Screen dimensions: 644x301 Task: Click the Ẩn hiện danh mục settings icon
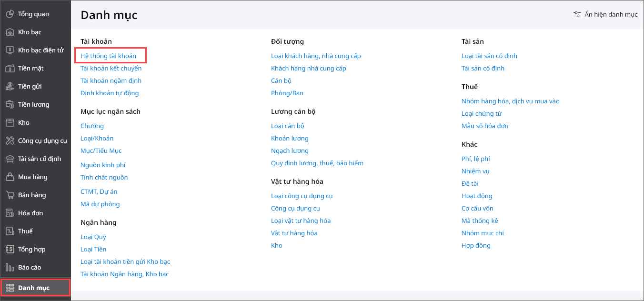point(577,14)
